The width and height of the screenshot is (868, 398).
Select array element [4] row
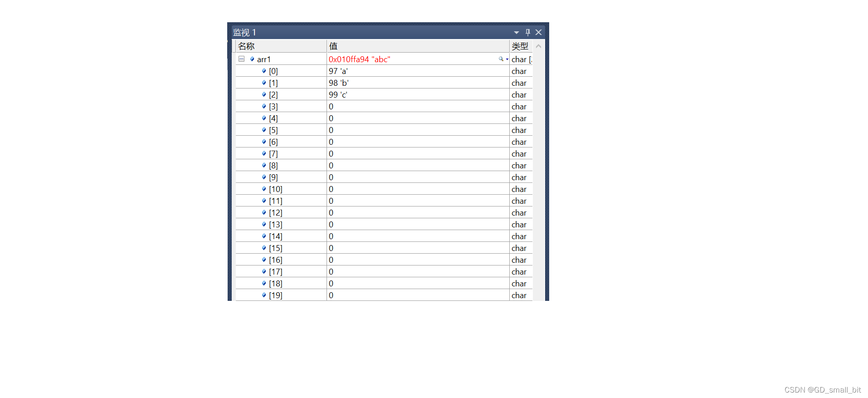[x=384, y=118]
